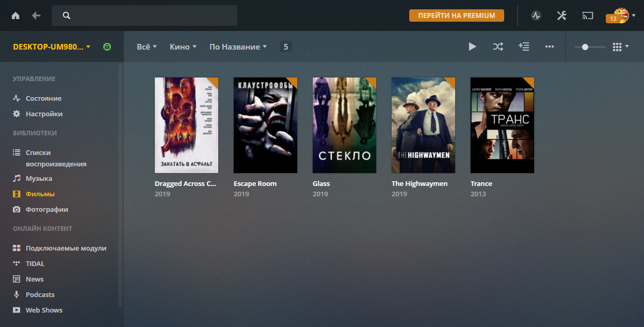Click the cast to device icon
Image resolution: width=644 pixels, height=327 pixels.
(x=588, y=15)
